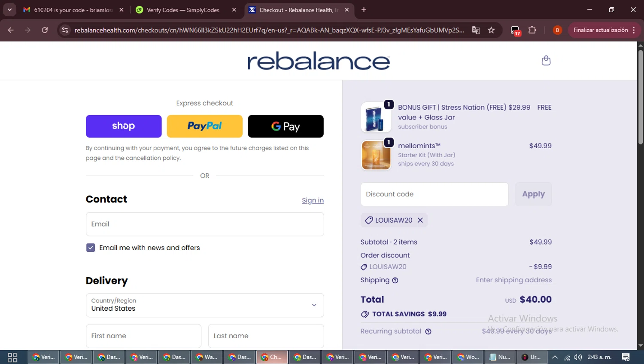Open Chrome's three-dot menu
644x364 pixels.
click(x=634, y=30)
